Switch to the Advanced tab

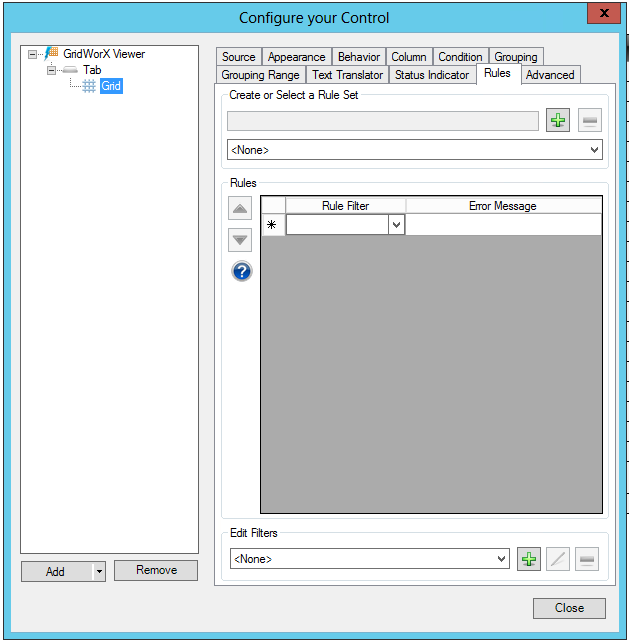tap(550, 75)
